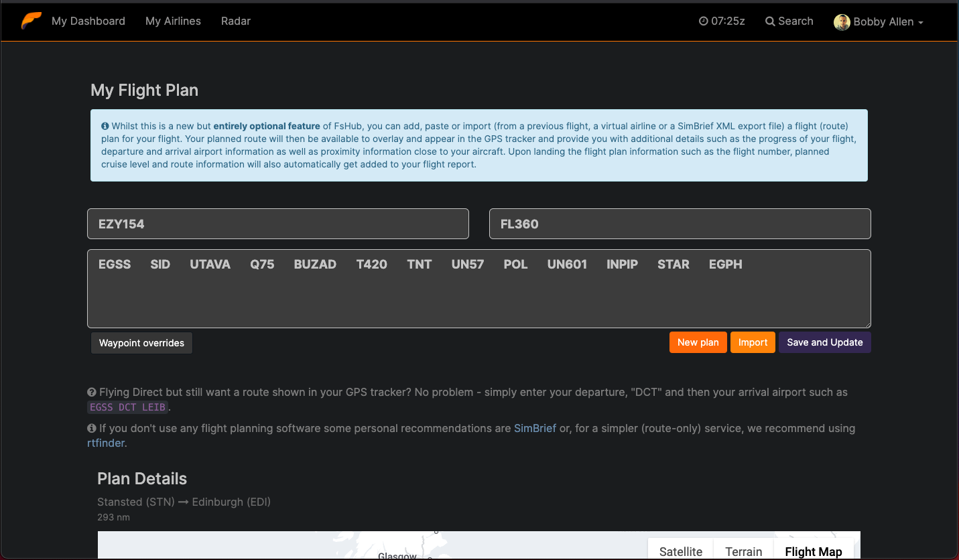Go to My Airlines page

[173, 21]
